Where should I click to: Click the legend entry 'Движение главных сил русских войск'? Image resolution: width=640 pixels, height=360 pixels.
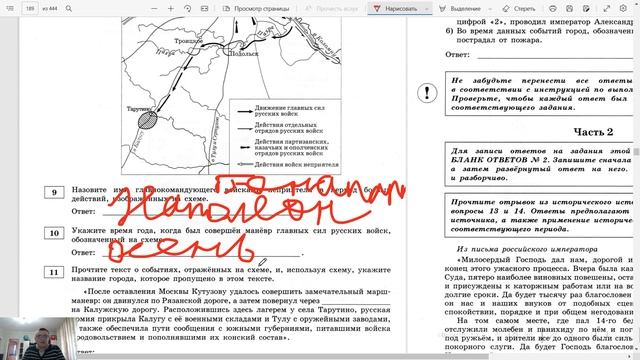(282, 111)
